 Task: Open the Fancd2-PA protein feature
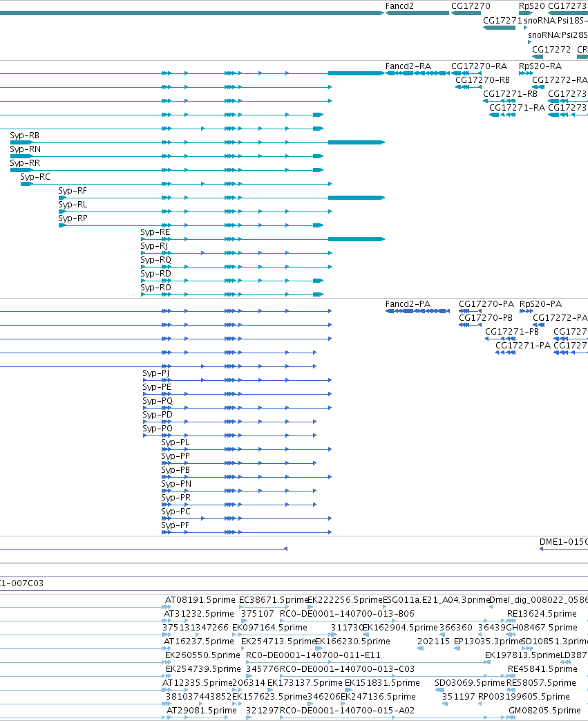pos(417,311)
